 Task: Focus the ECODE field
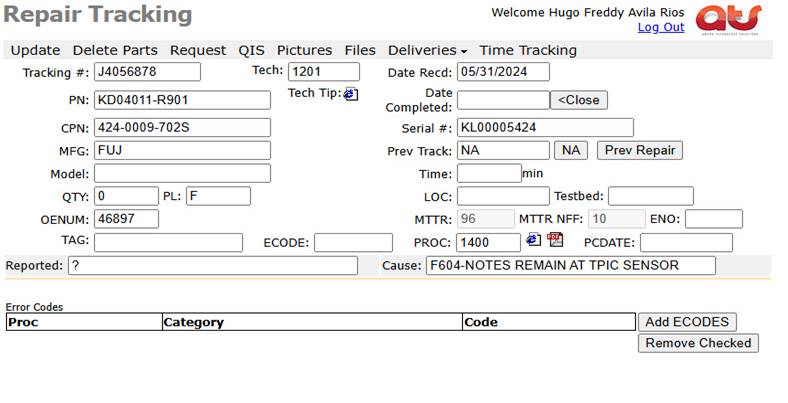pos(353,243)
